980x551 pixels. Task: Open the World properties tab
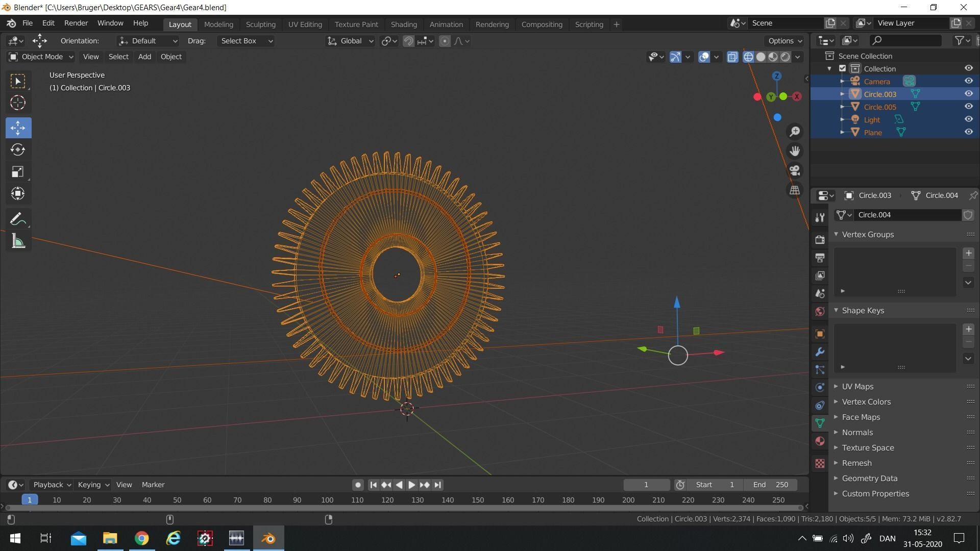[x=820, y=311]
